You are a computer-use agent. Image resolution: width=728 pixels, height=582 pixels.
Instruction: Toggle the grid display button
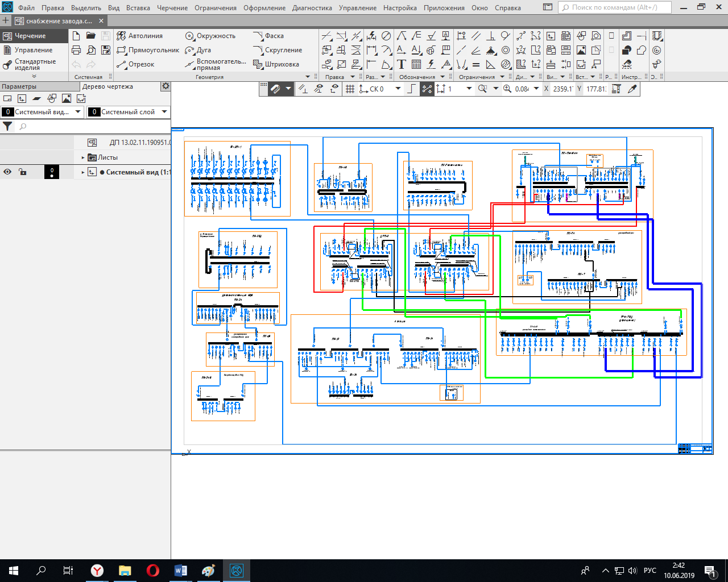pyautogui.click(x=350, y=89)
